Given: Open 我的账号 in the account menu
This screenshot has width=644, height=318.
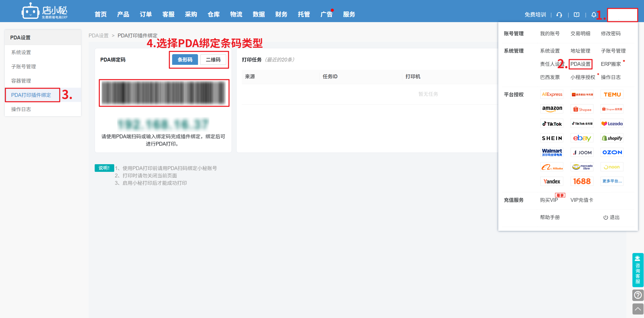Looking at the screenshot, I should pos(550,34).
